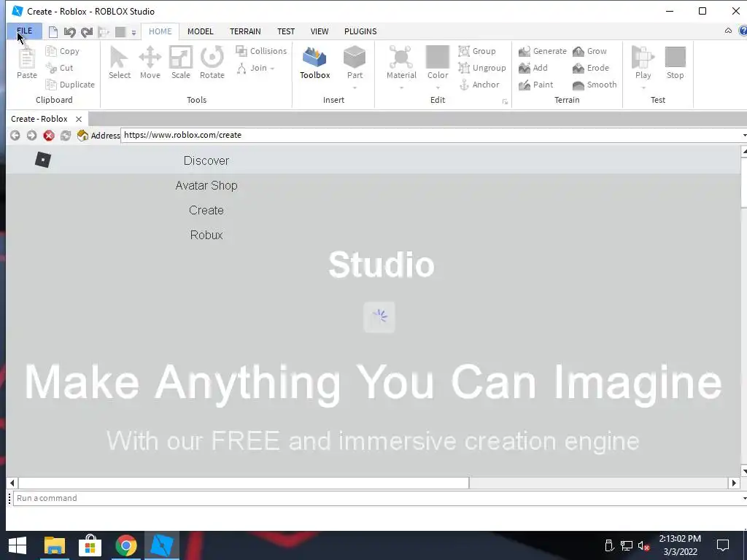747x560 pixels.
Task: Click the Color tool swatch
Action: click(438, 57)
